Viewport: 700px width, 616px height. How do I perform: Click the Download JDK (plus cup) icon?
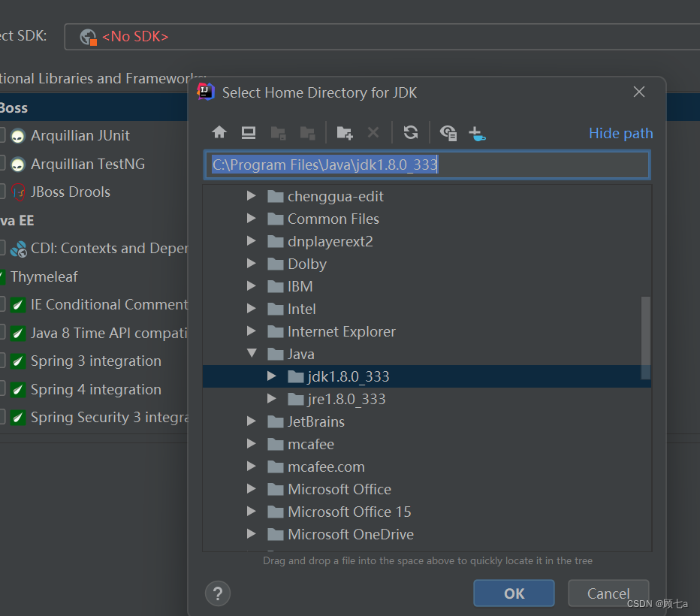[x=477, y=133]
